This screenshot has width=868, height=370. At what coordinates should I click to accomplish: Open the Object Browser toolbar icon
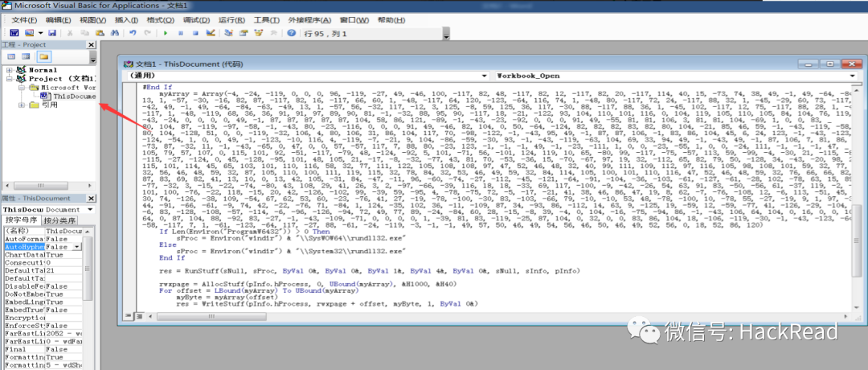pos(257,33)
